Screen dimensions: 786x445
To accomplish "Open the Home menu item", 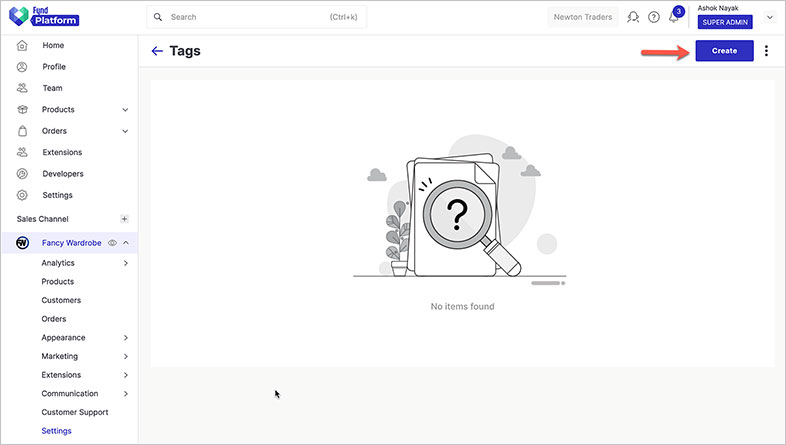I will pos(53,45).
